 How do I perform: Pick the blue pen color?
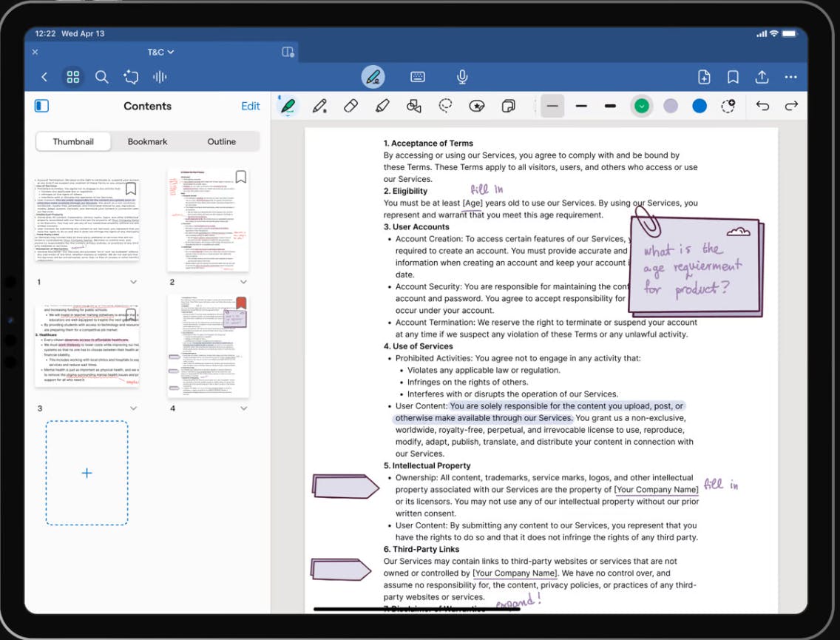tap(699, 106)
